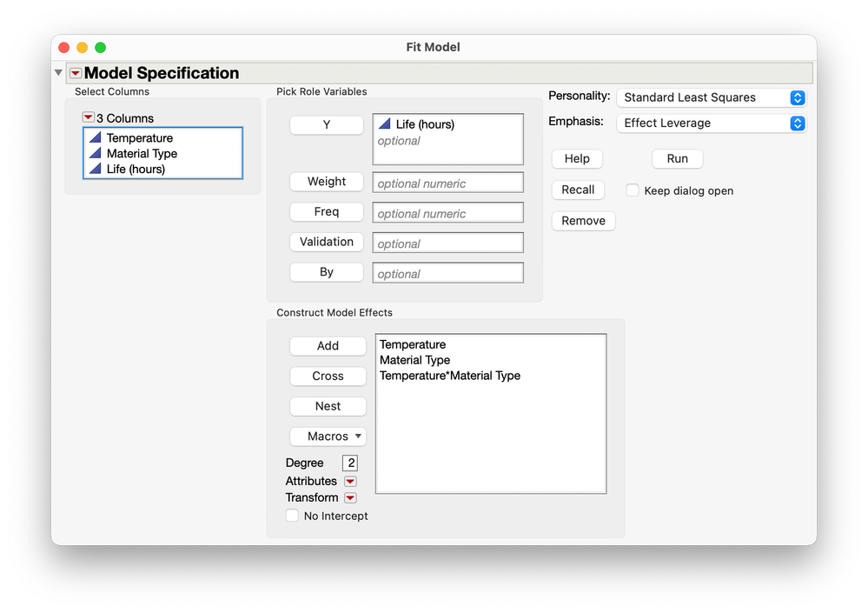868x613 pixels.
Task: Open the Transform red triangle menu
Action: click(350, 498)
